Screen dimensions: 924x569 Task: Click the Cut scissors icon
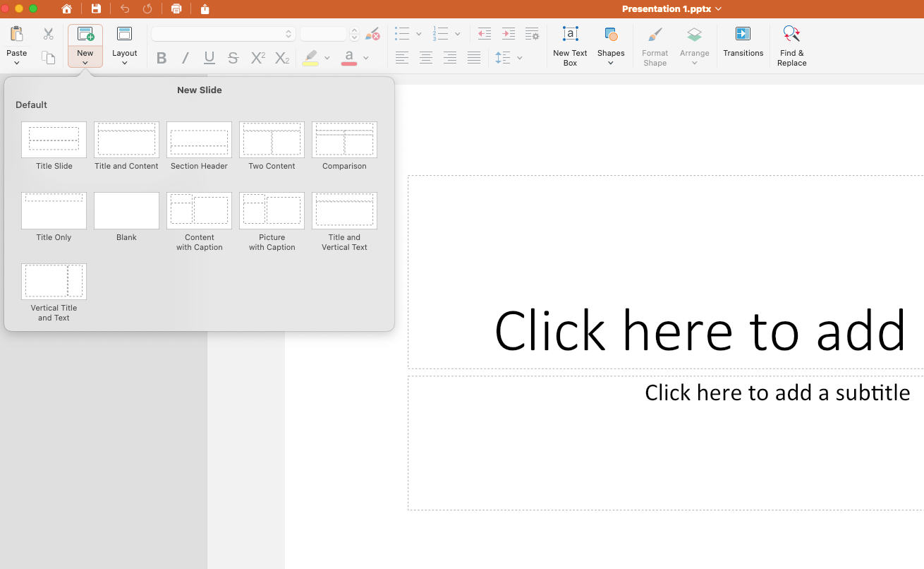click(x=48, y=34)
